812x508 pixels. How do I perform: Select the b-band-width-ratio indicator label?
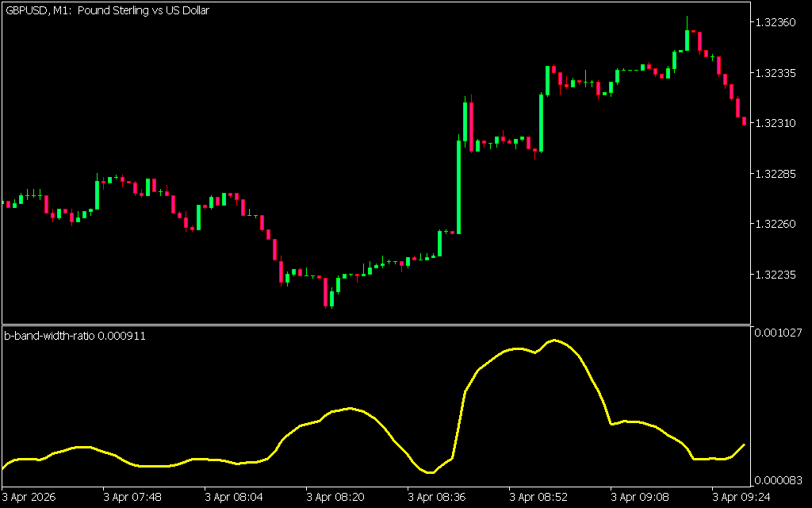coord(75,336)
